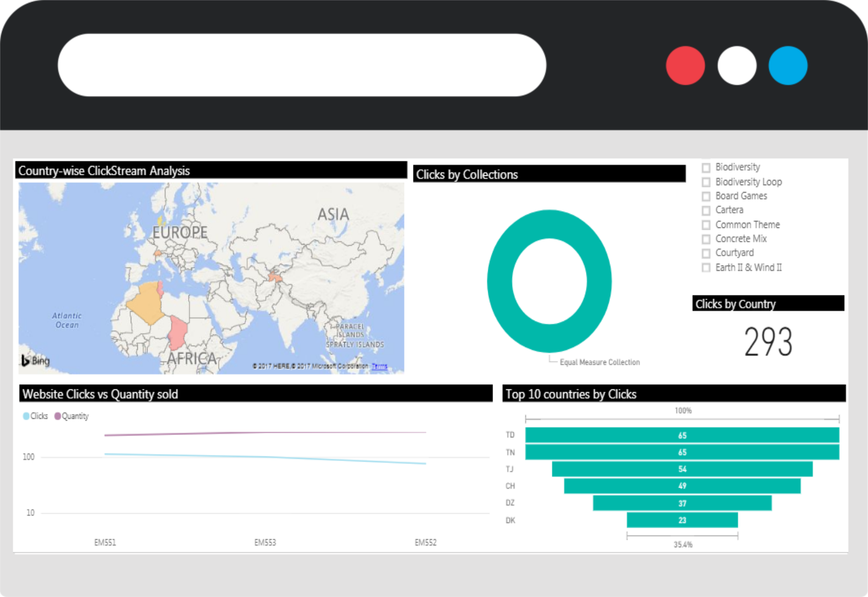Click the red circle in the browser header

click(685, 65)
